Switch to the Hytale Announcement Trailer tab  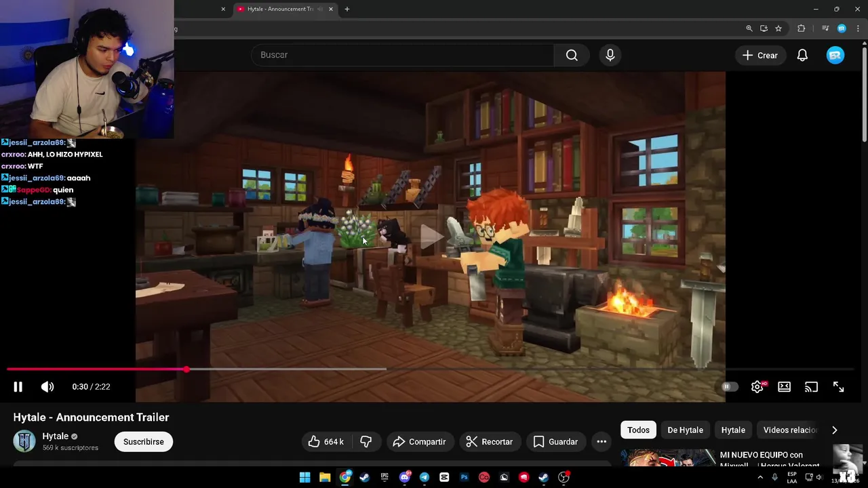click(x=280, y=9)
